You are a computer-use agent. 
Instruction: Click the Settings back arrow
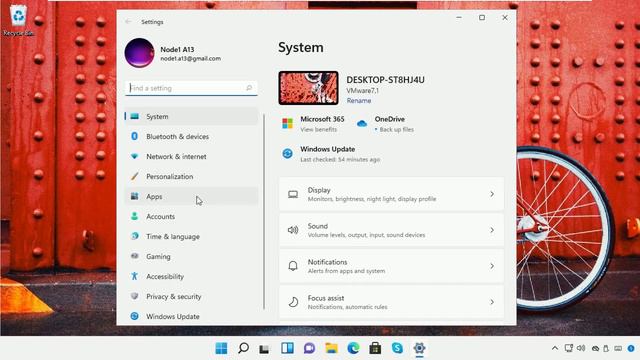(x=129, y=22)
